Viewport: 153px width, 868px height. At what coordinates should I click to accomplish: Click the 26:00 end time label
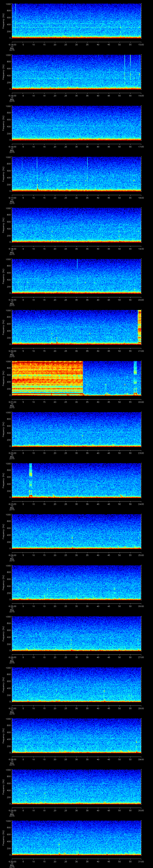(141, 606)
